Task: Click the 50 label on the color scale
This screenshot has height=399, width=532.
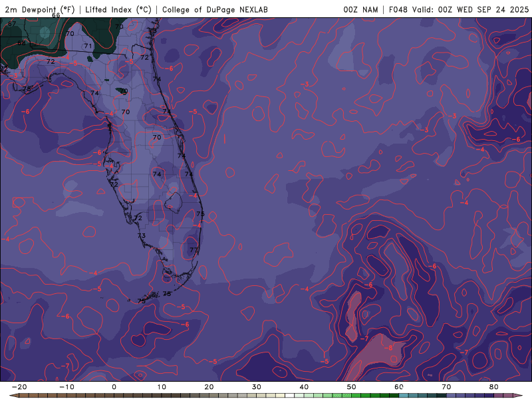Action: click(x=352, y=387)
